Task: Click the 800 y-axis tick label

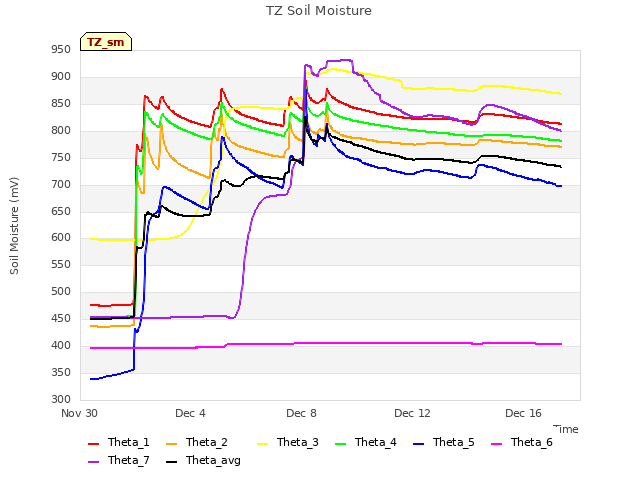Action: pyautogui.click(x=61, y=131)
